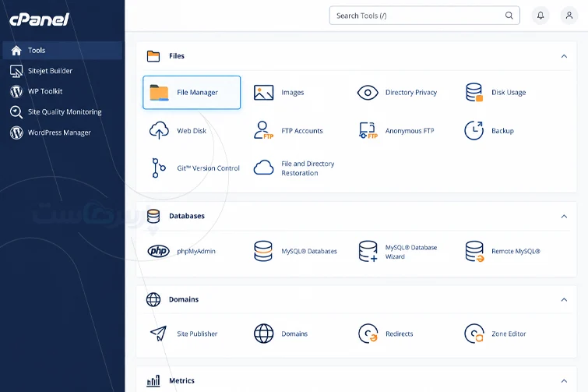The image size is (588, 392).
Task: Click the cPanel logo
Action: [40, 19]
